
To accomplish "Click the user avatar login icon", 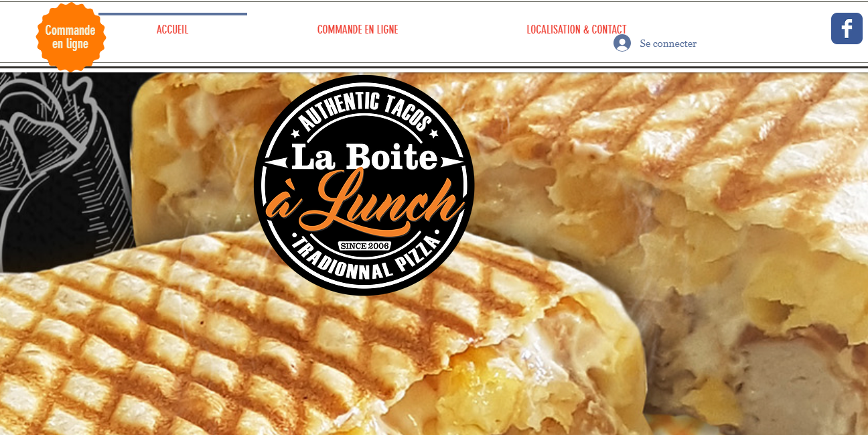I will 622,43.
